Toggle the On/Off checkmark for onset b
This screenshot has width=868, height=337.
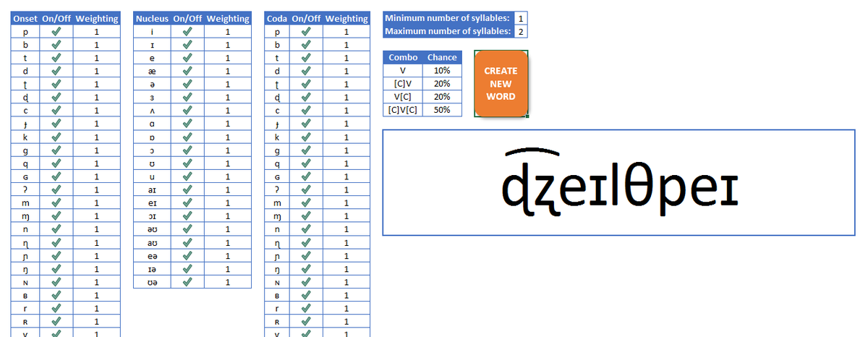click(56, 45)
